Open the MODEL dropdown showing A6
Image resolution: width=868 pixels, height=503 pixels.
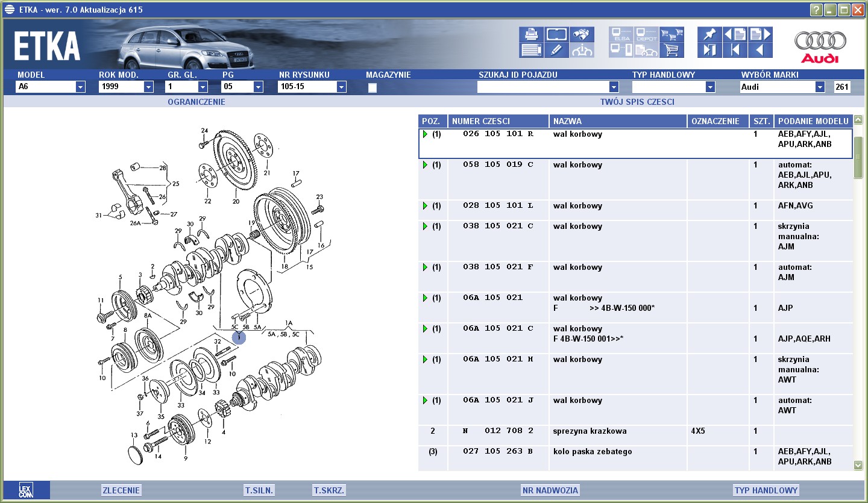coord(80,87)
